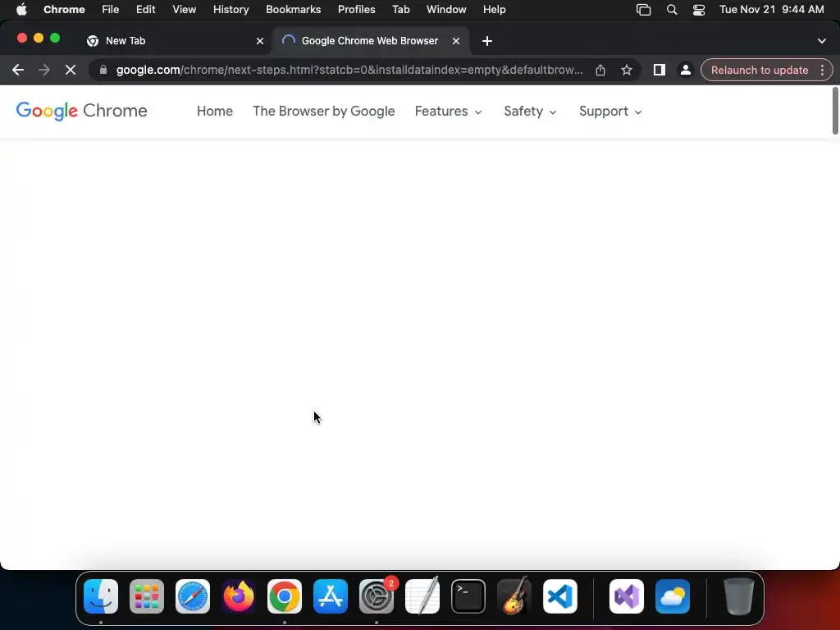Viewport: 840px width, 630px height.
Task: Stop loading the page with X button
Action: (x=71, y=71)
